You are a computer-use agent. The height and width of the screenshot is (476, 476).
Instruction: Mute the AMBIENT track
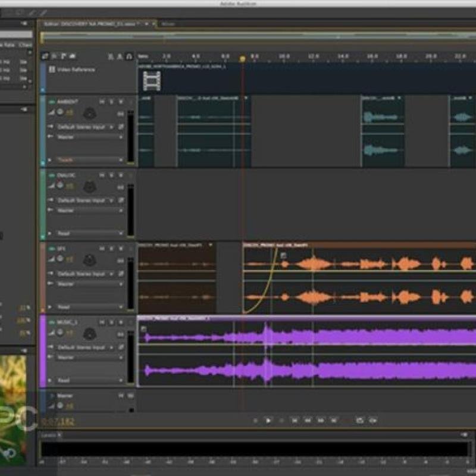click(102, 102)
